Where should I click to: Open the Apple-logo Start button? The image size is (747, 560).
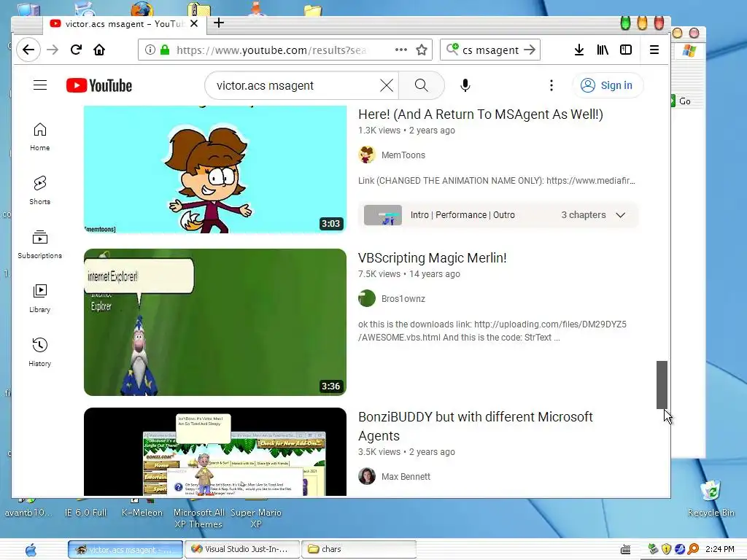point(31,550)
